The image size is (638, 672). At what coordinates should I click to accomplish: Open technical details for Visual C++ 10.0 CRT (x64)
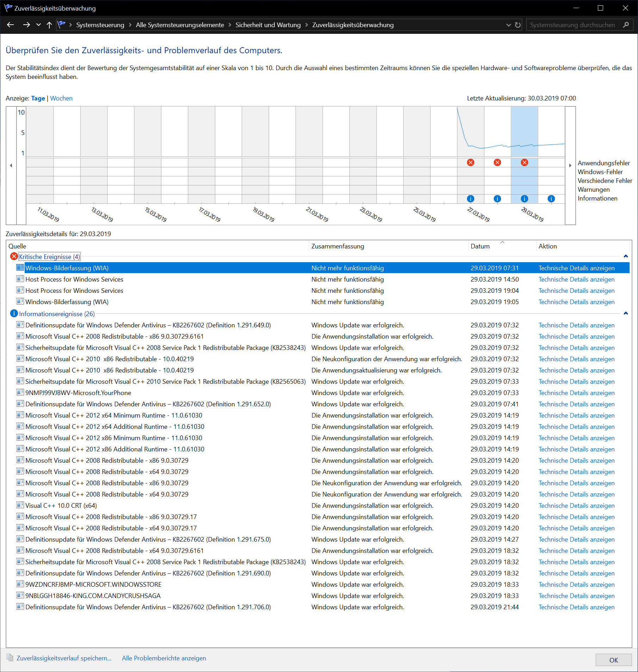[576, 506]
